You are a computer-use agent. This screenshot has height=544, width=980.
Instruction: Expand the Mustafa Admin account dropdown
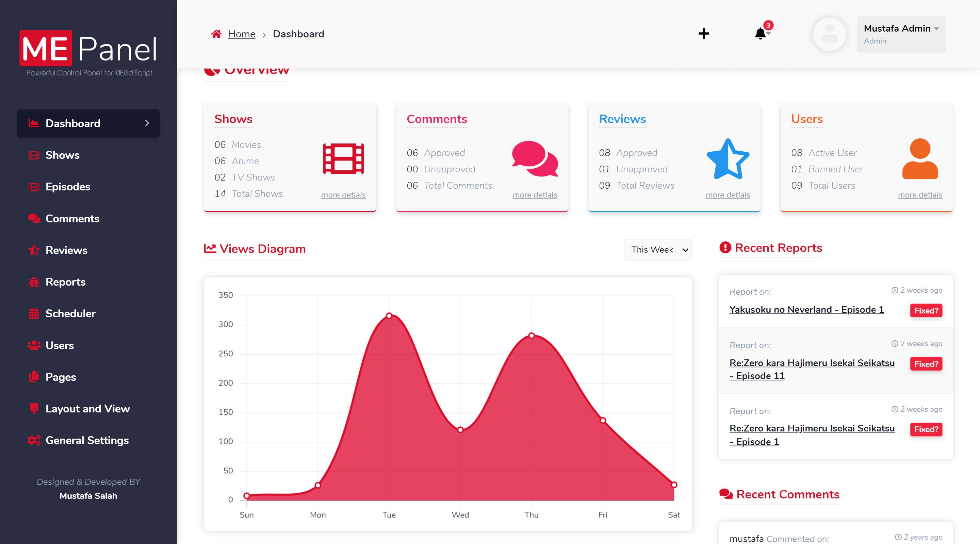tap(901, 34)
